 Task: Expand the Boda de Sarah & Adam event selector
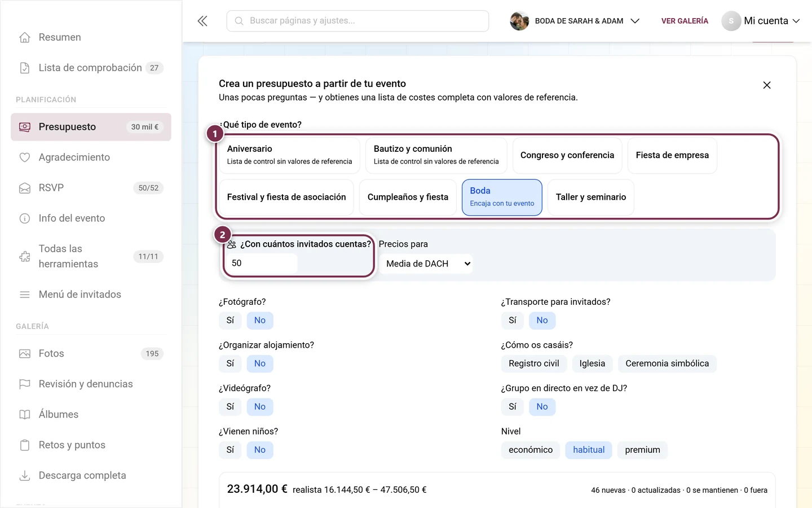pos(575,21)
